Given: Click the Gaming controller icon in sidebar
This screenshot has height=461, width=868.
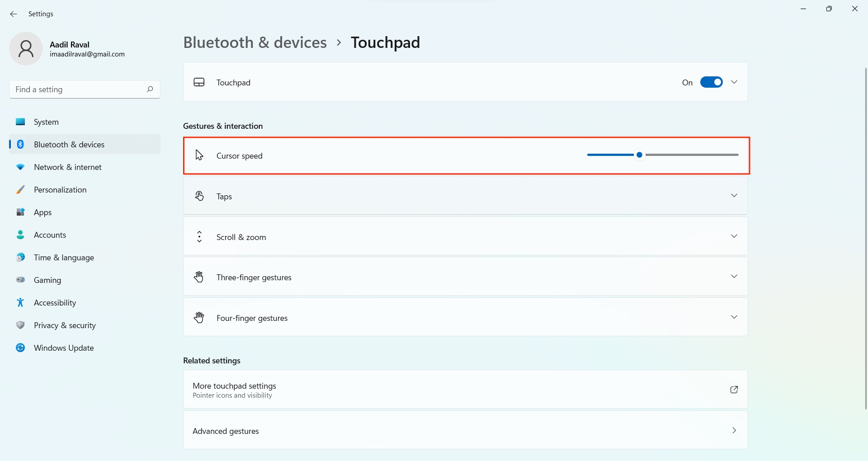Looking at the screenshot, I should coord(20,280).
